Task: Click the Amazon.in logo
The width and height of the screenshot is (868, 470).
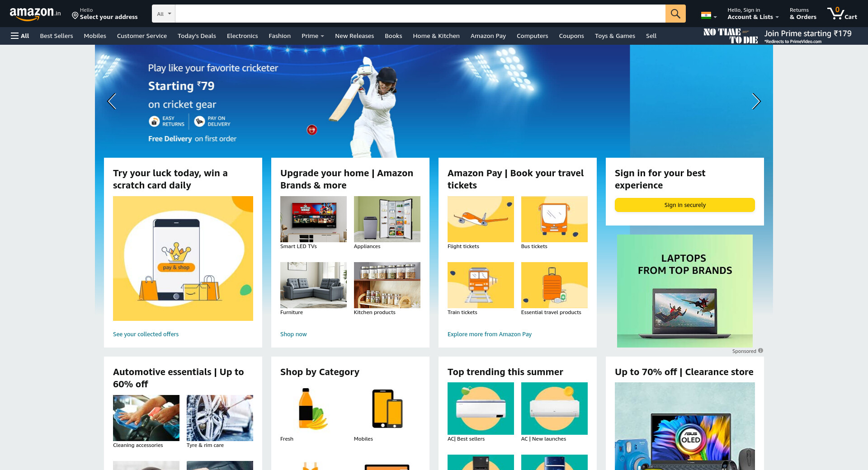Action: pyautogui.click(x=35, y=14)
